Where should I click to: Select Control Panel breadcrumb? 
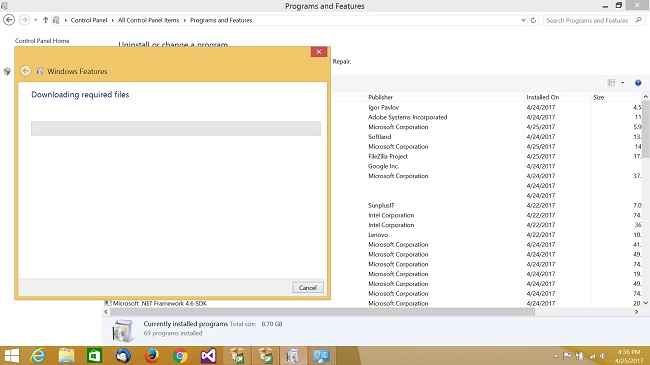coord(89,20)
